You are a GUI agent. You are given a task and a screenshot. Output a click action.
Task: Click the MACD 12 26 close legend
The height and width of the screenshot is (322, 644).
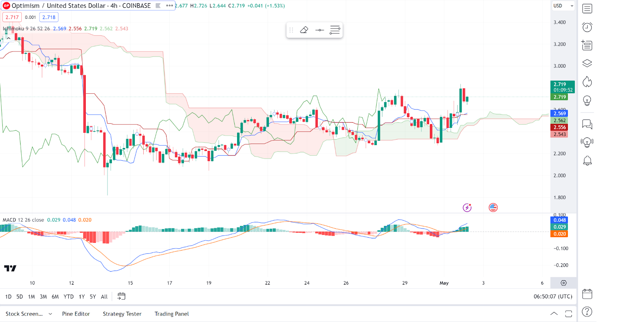[23, 220]
